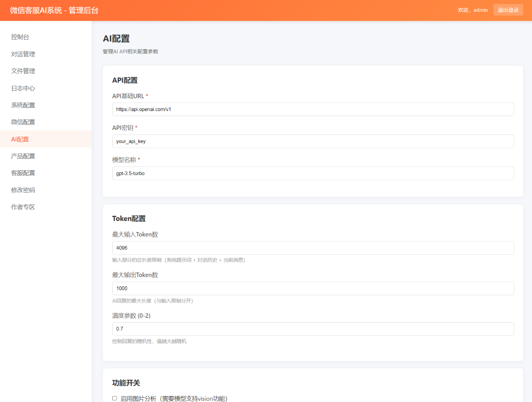Screen dimensions: 532x402
Task: Visit 作者专区 section
Action: tap(23, 207)
